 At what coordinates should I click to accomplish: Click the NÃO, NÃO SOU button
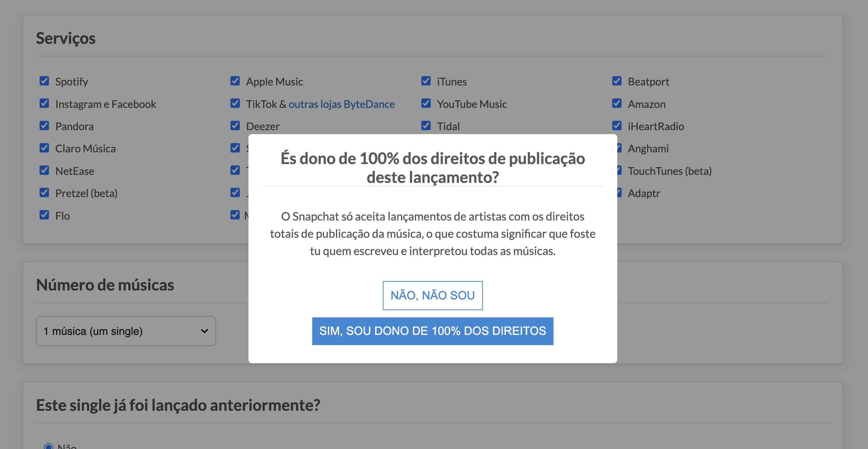pos(433,295)
